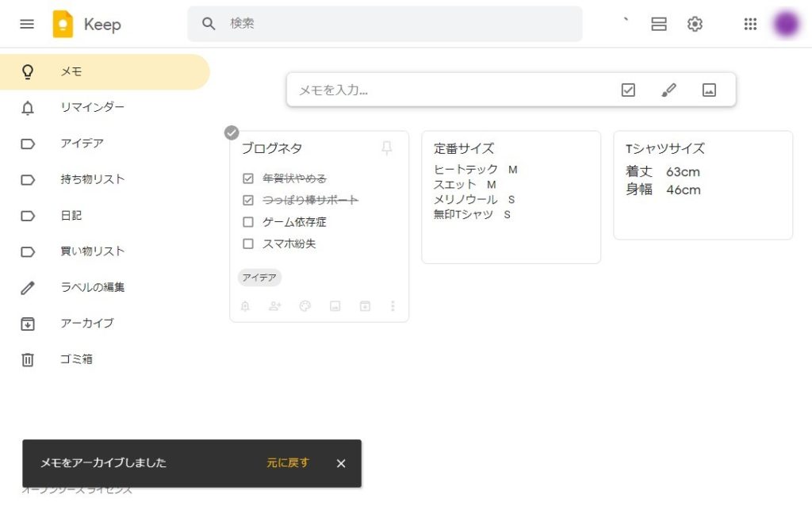Change ブログネタ note background color
Viewport: 812px width, 510px height.
(x=304, y=306)
